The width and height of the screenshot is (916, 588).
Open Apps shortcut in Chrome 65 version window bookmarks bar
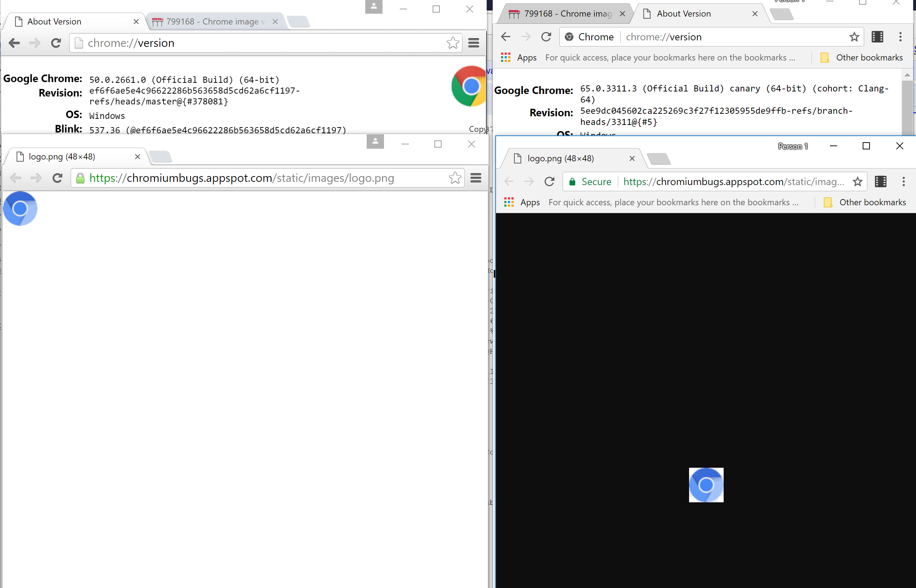[x=518, y=58]
